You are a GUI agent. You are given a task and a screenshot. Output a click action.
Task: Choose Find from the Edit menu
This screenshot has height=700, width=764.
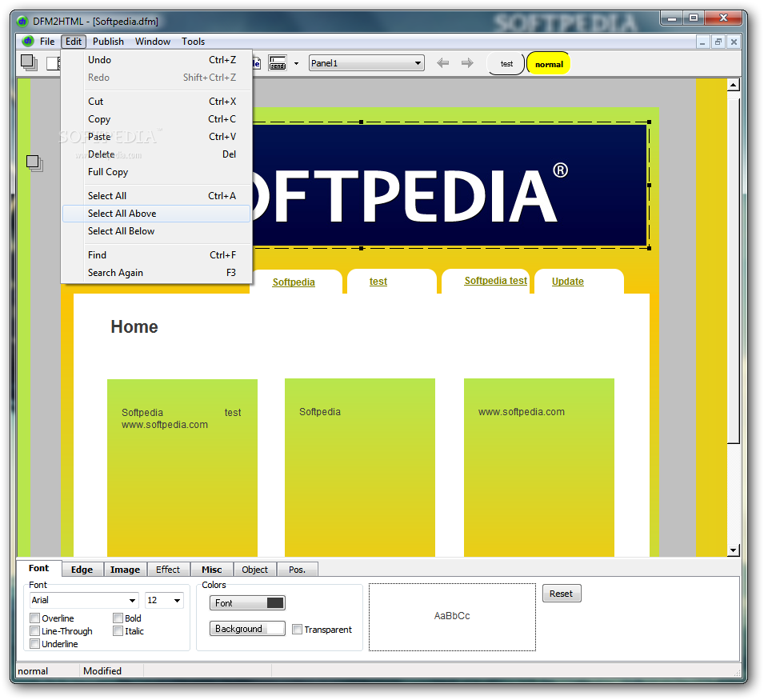pyautogui.click(x=156, y=254)
